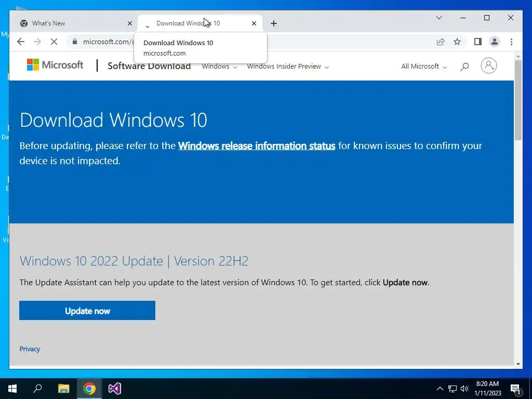The height and width of the screenshot is (399, 532).
Task: Open the Chrome side panel
Action: pyautogui.click(x=478, y=42)
